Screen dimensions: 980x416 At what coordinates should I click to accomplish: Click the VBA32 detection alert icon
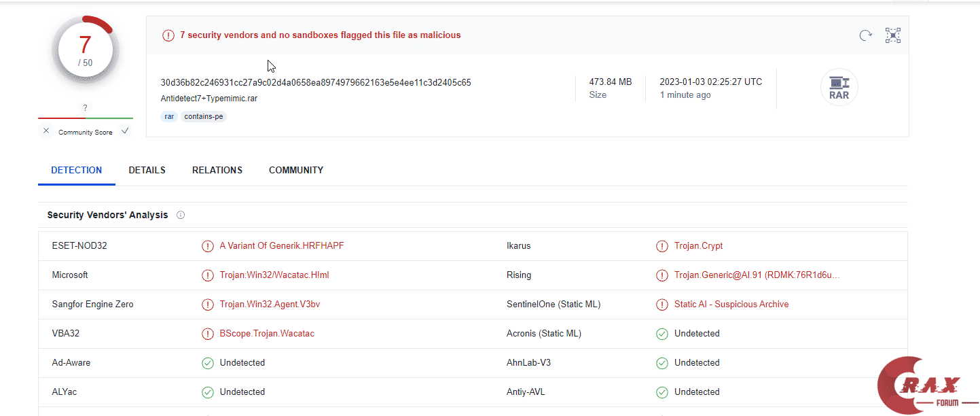point(208,334)
